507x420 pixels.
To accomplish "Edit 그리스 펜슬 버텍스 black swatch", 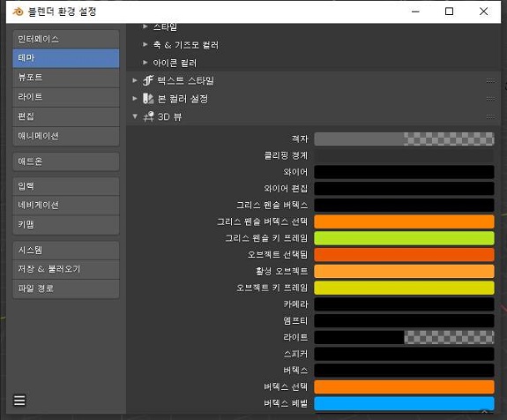I will (x=404, y=205).
